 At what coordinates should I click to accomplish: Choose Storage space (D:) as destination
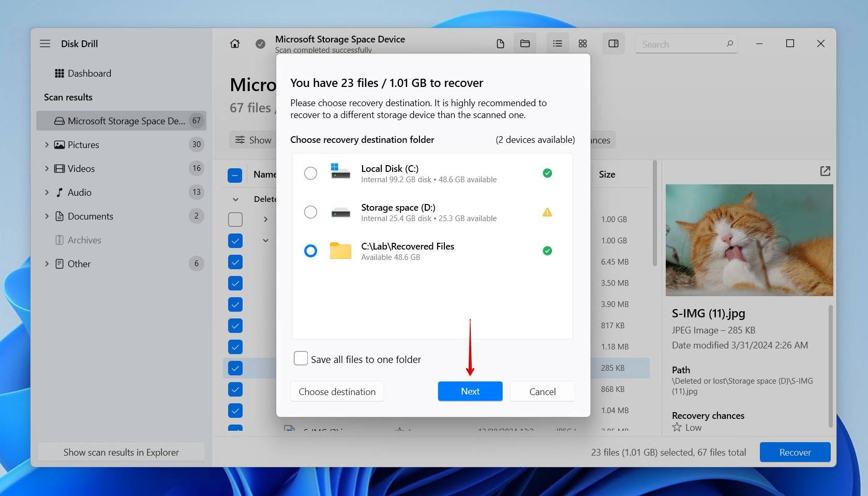coord(310,212)
